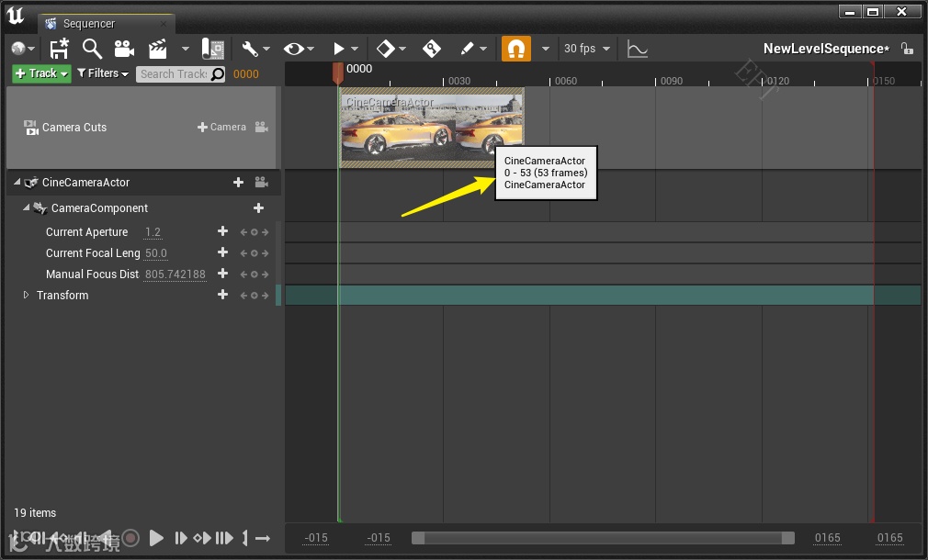Toggle the orange magnet snapping button
928x560 pixels.
pos(515,49)
